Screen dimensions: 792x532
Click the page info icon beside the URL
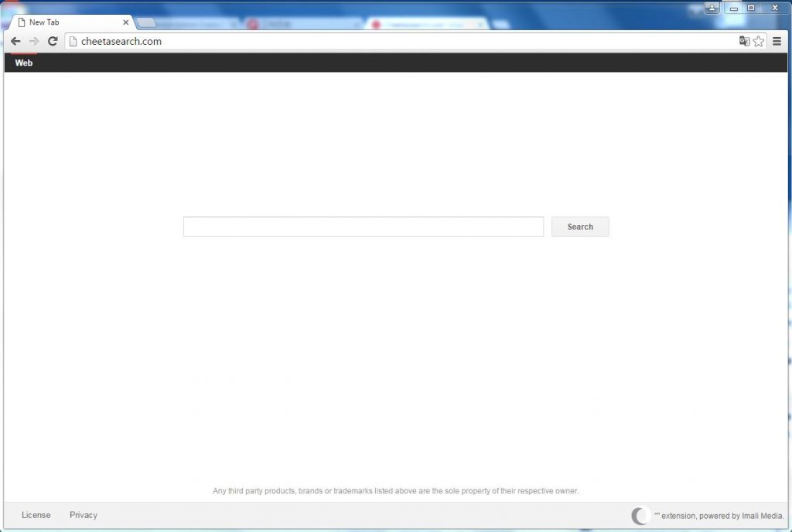[x=73, y=42]
